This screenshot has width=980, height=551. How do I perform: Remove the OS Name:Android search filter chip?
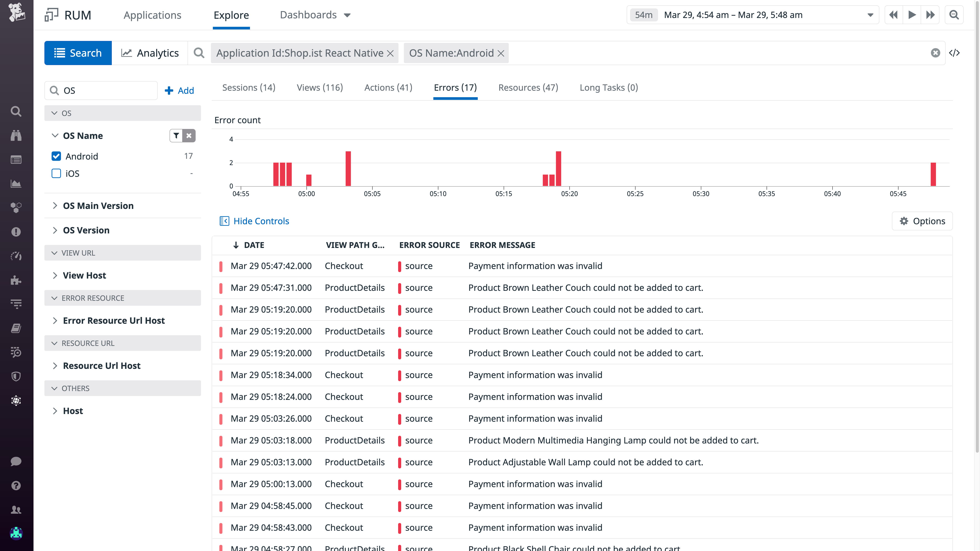coord(500,53)
